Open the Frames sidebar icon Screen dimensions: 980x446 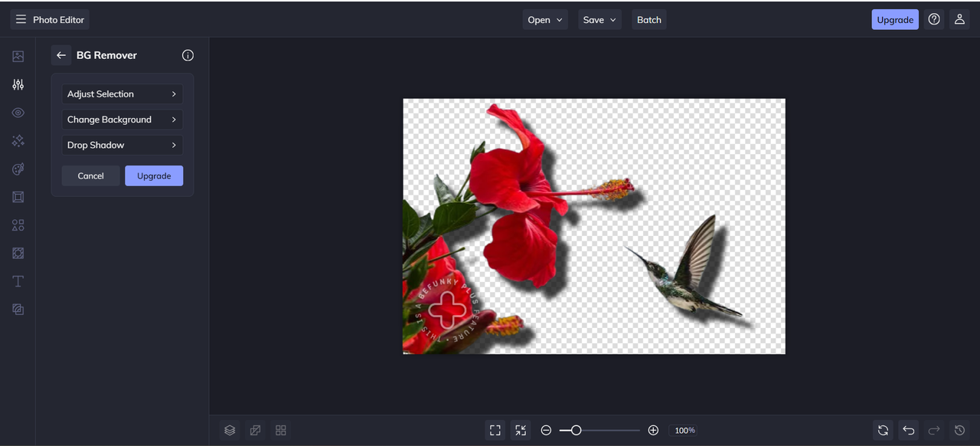click(x=18, y=197)
